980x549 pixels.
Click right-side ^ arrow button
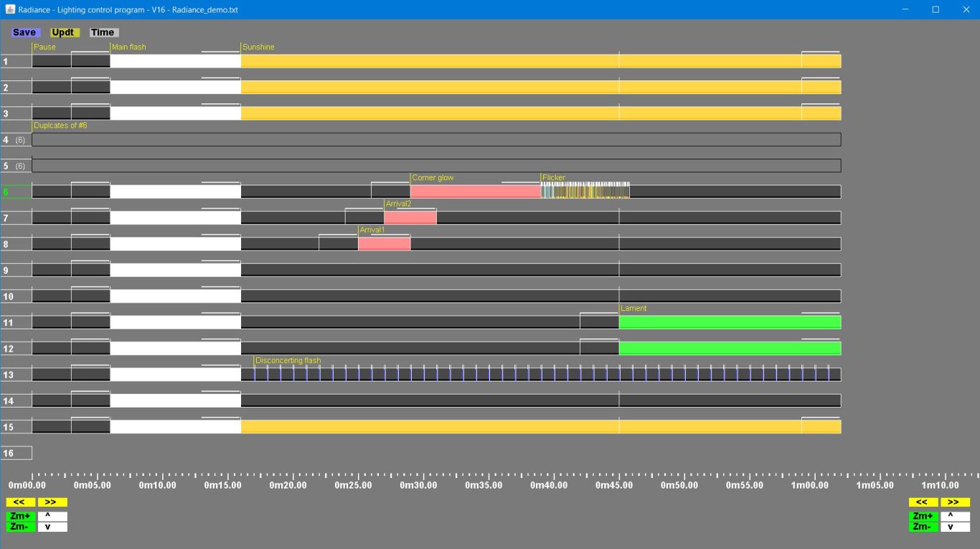point(955,516)
